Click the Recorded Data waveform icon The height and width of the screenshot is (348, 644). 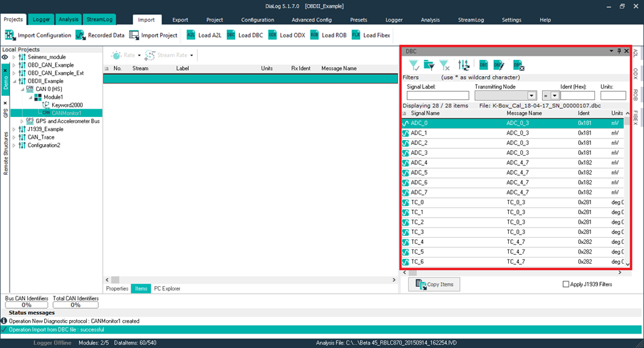click(80, 35)
